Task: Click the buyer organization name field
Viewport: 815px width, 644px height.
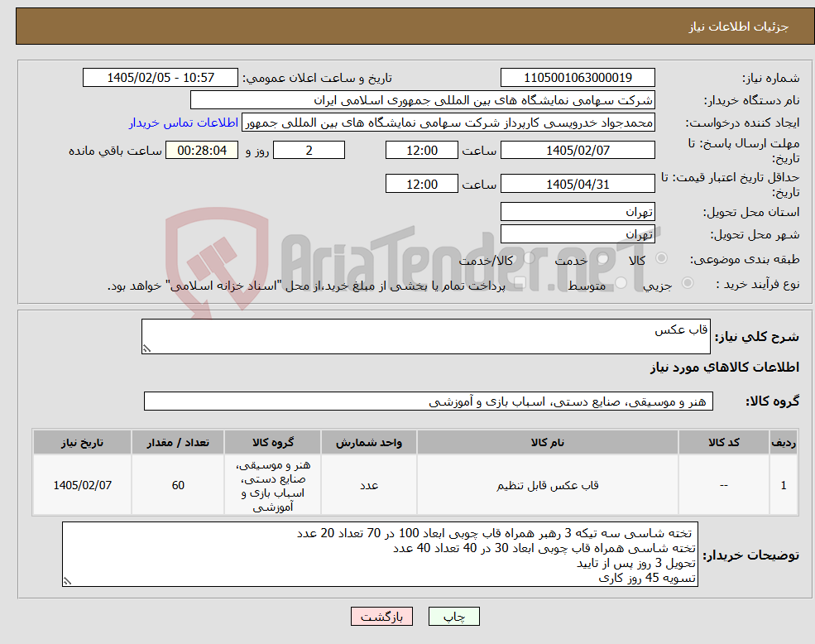Action: pos(423,100)
